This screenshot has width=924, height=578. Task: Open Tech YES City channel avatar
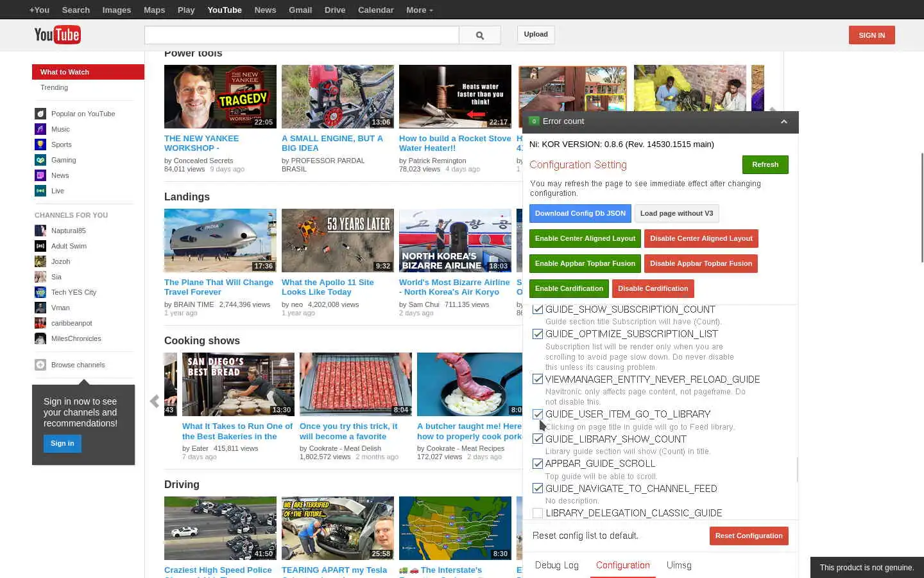point(40,292)
